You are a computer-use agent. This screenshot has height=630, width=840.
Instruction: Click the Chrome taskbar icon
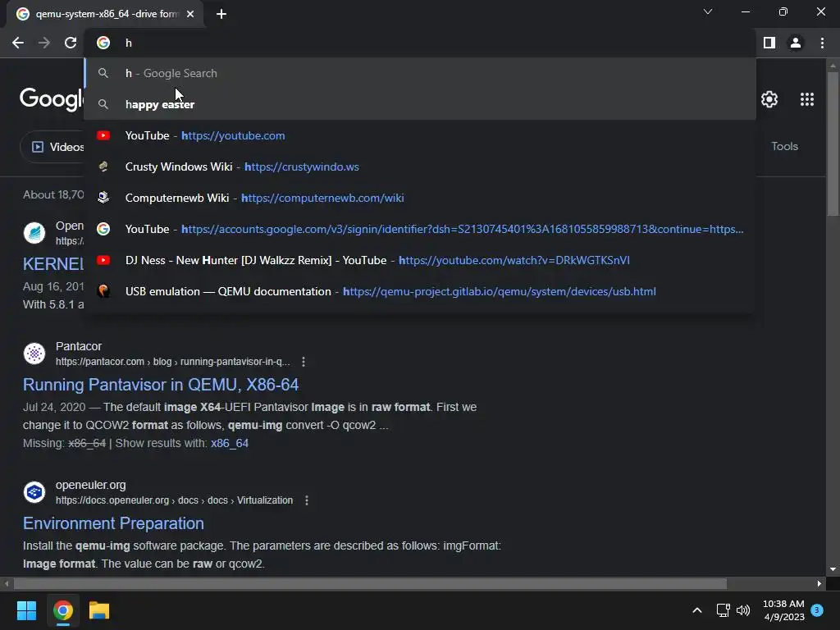(x=62, y=610)
